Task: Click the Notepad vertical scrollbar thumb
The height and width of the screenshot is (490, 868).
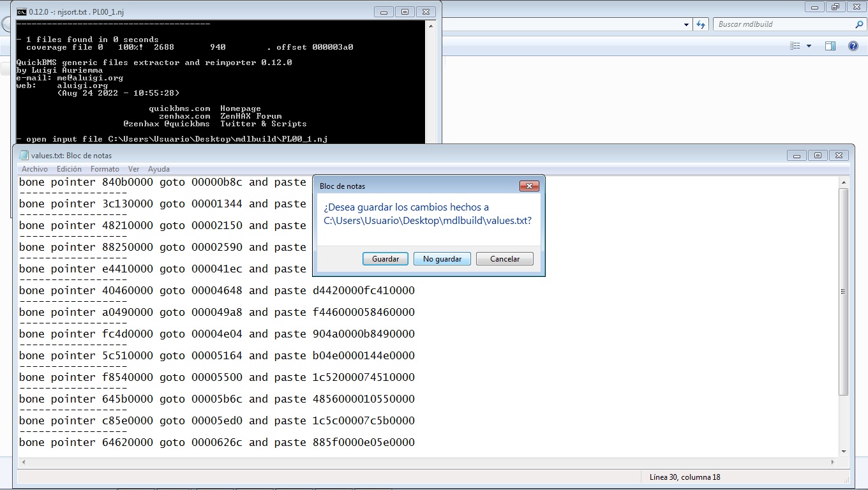Action: [844, 292]
